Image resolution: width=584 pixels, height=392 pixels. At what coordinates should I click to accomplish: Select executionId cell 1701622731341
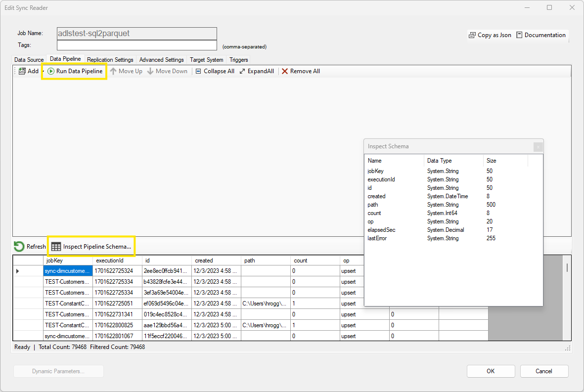117,314
